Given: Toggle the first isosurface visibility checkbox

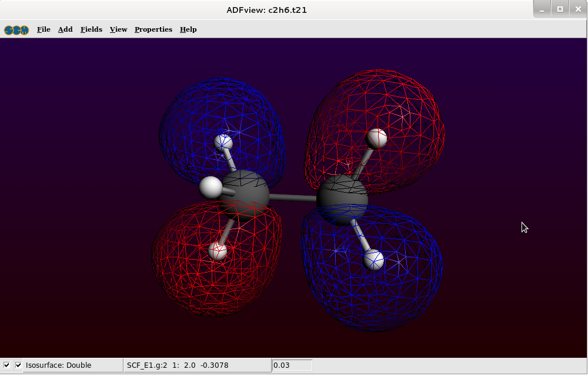Looking at the screenshot, I should click(x=7, y=365).
